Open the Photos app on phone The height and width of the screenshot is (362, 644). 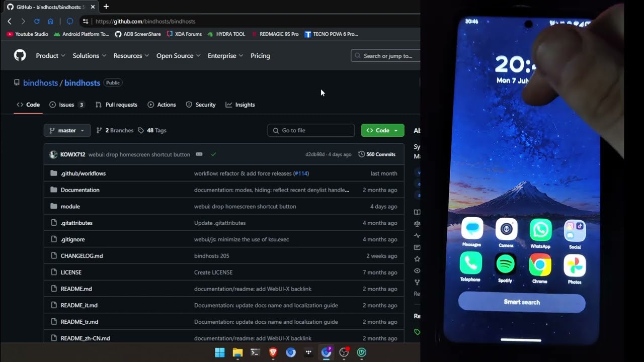click(x=575, y=265)
